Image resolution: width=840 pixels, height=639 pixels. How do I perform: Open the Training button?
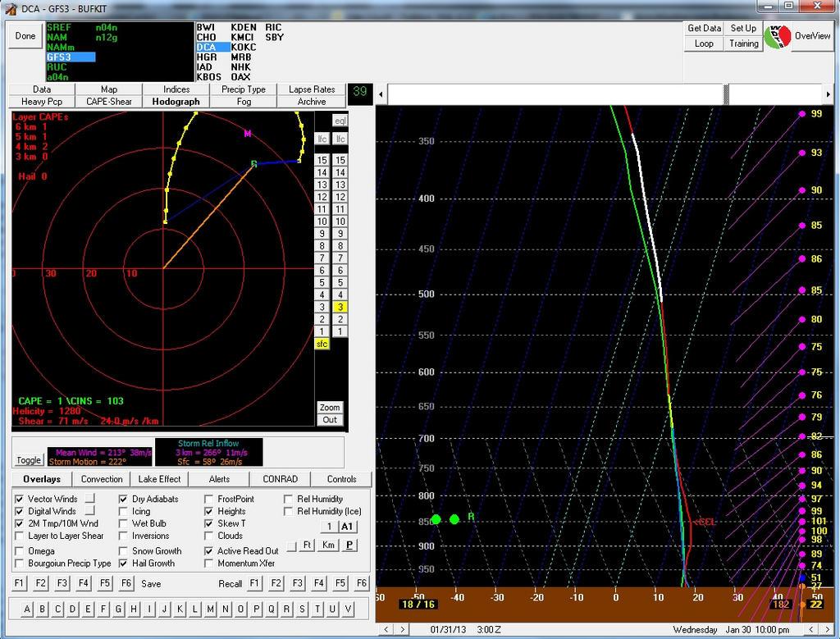click(743, 43)
